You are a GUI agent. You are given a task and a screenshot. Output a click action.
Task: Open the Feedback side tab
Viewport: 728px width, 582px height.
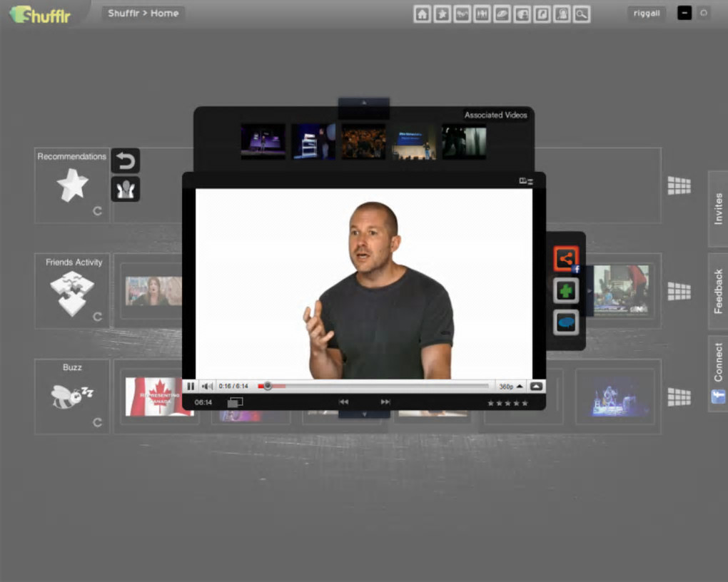click(x=718, y=291)
